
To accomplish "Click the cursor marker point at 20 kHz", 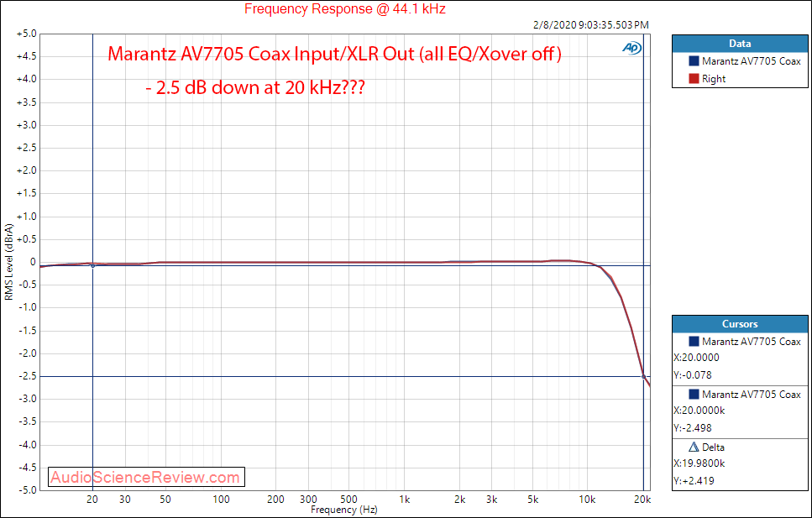I will click(x=644, y=377).
